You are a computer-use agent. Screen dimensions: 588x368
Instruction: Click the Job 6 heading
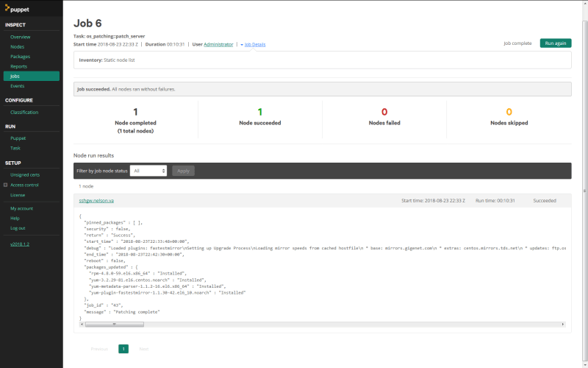(x=87, y=24)
